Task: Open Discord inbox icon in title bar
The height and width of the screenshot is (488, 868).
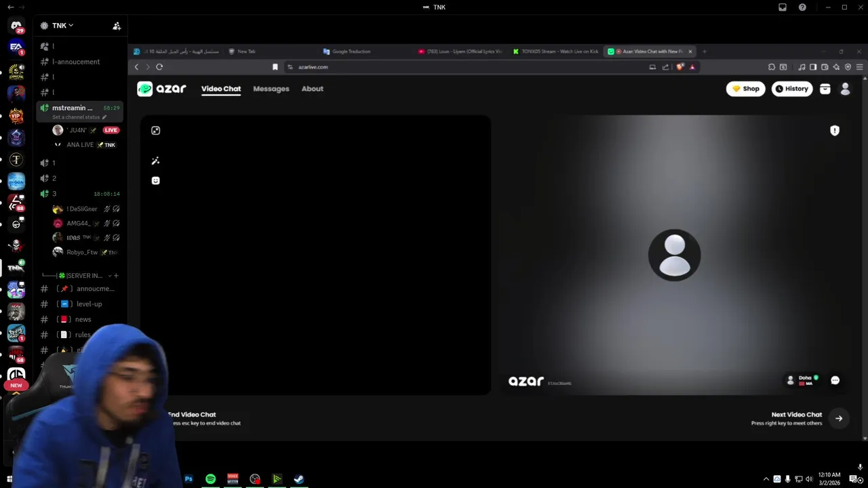Action: tap(783, 7)
